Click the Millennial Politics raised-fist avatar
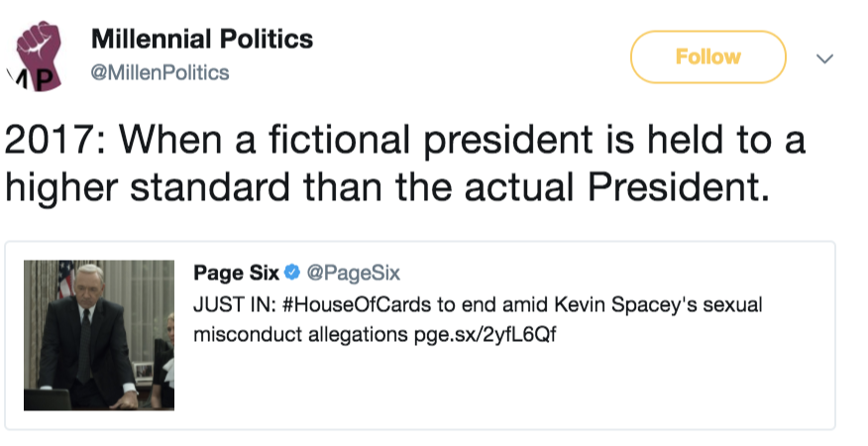Screen dimensions: 868x446 click(x=40, y=50)
